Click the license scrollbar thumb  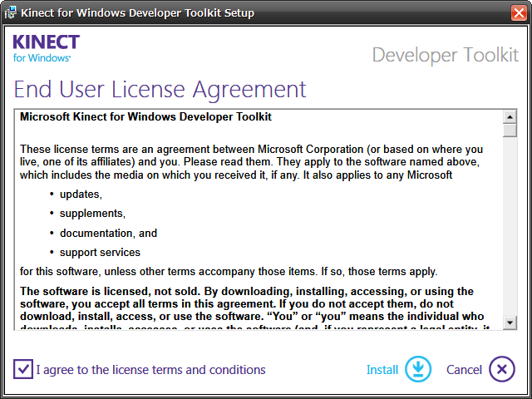click(x=510, y=131)
